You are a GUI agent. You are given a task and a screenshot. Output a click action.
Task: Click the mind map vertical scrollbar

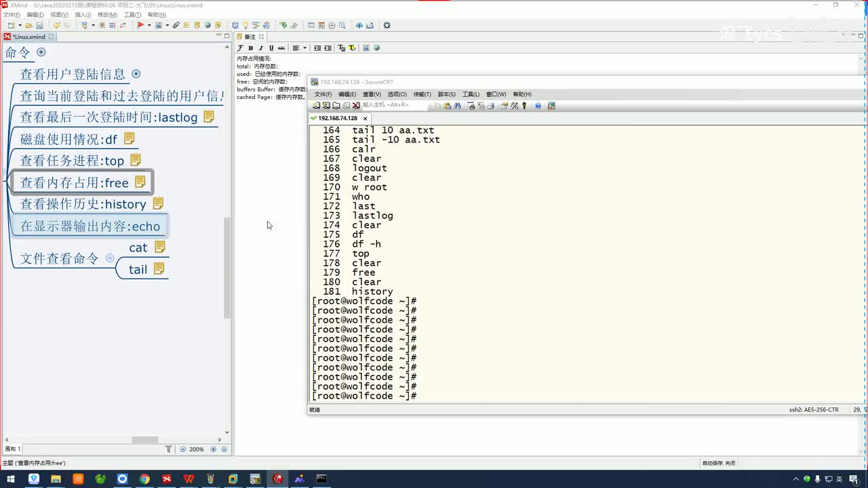click(227, 268)
